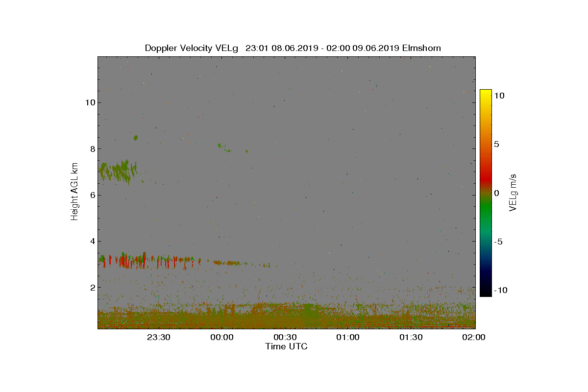The height and width of the screenshot is (392, 588).
Task: Click the red-green cloud layer near 3 km
Action: [149, 260]
